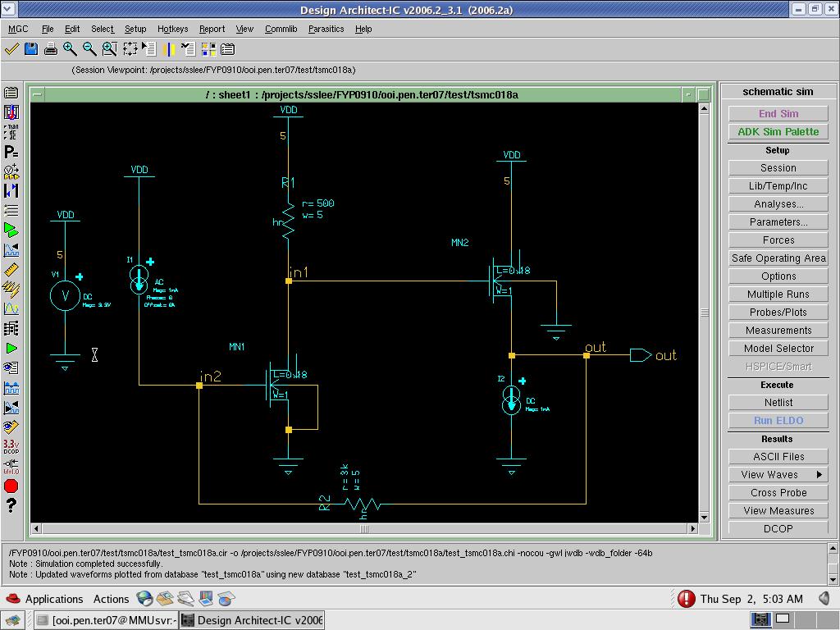This screenshot has width=840, height=630.
Task: Select the yellow ruler measurement icon
Action: (x=11, y=270)
